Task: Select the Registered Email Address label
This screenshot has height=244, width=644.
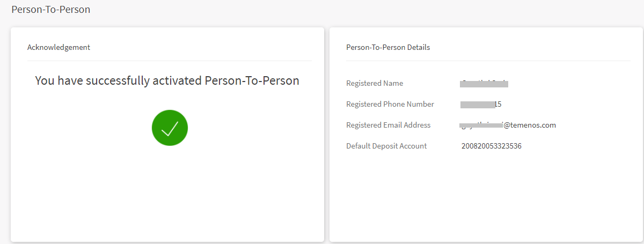Action: pos(389,125)
